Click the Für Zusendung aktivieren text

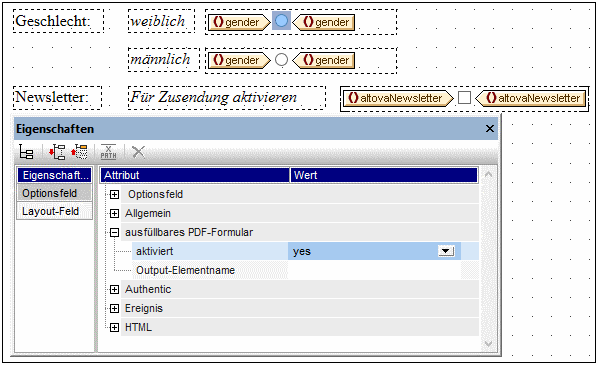(x=214, y=97)
